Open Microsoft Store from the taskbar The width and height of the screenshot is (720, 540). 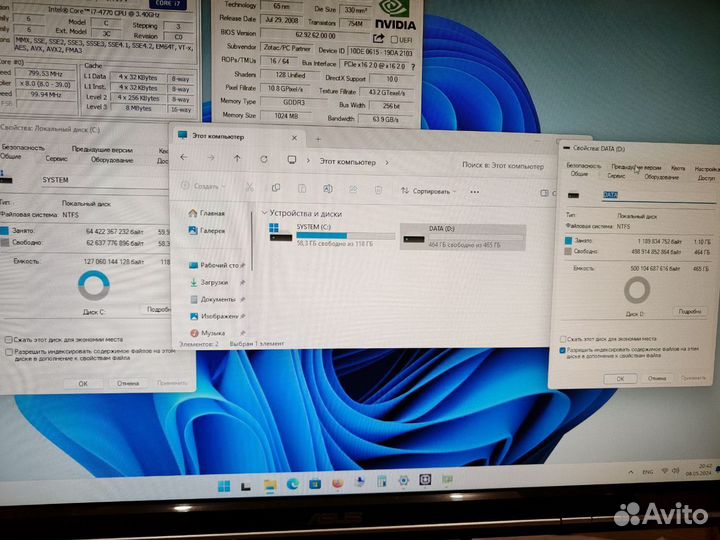(315, 484)
